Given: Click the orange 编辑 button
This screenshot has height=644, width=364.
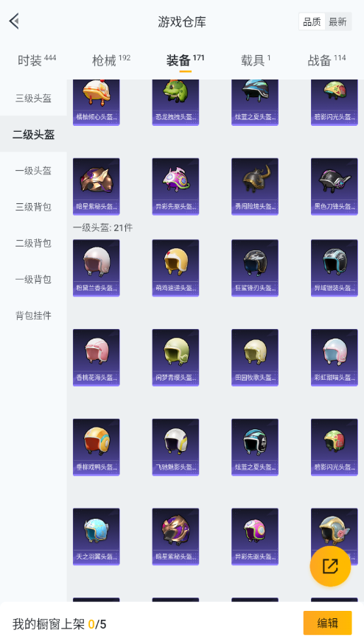Looking at the screenshot, I should [327, 623].
